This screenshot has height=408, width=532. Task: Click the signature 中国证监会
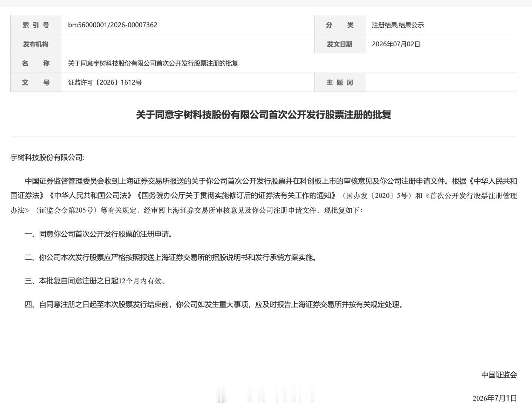[x=499, y=375]
